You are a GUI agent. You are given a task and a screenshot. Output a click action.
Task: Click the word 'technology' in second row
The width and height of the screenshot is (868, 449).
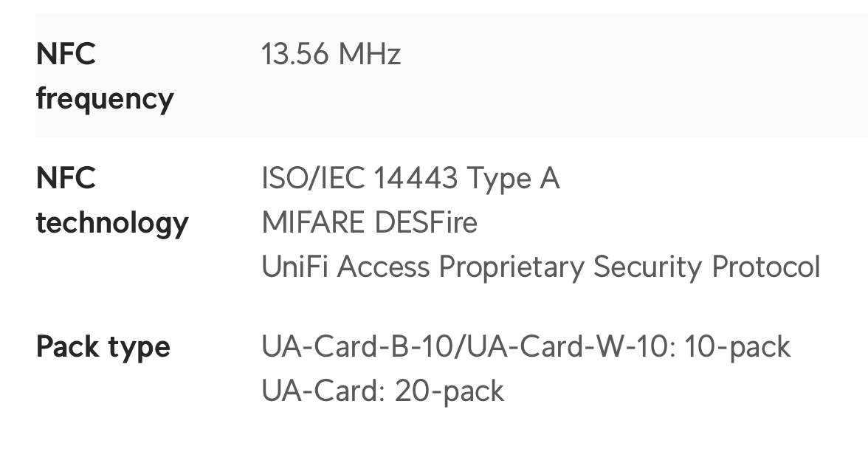pyautogui.click(x=112, y=224)
